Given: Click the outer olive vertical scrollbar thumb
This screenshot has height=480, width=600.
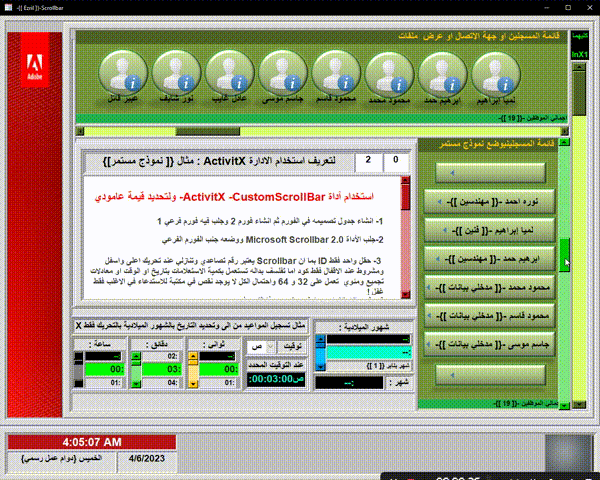Looking at the screenshot, I should pyautogui.click(x=579, y=93).
